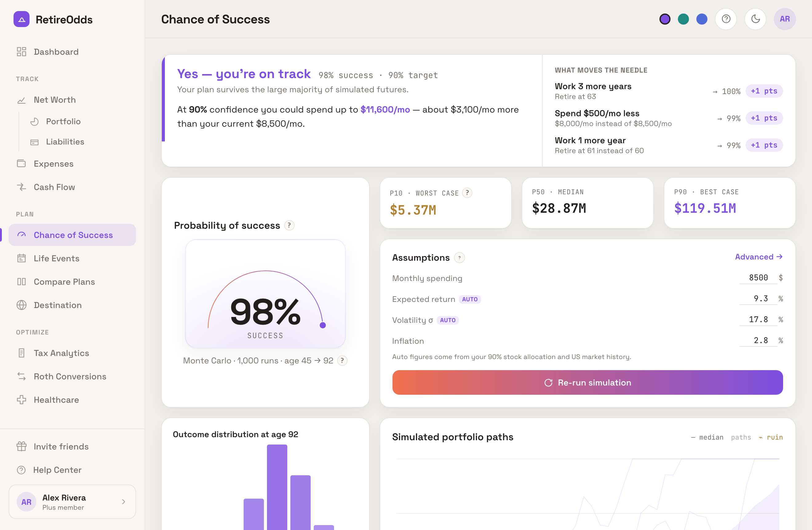This screenshot has width=812, height=530.
Task: Click the Life Events calendar icon
Action: tap(22, 258)
